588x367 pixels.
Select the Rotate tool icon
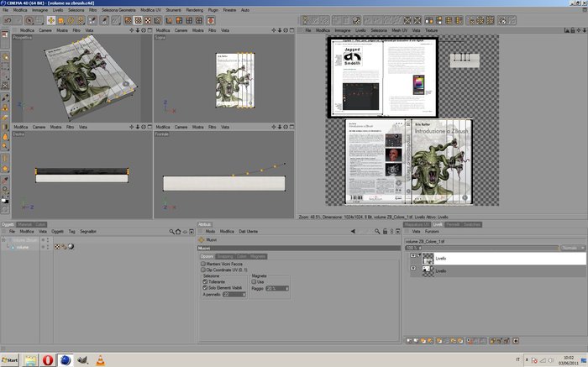71,20
